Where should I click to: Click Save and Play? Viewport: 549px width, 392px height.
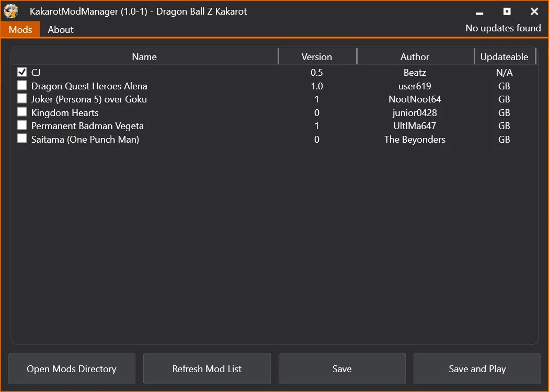tap(477, 368)
